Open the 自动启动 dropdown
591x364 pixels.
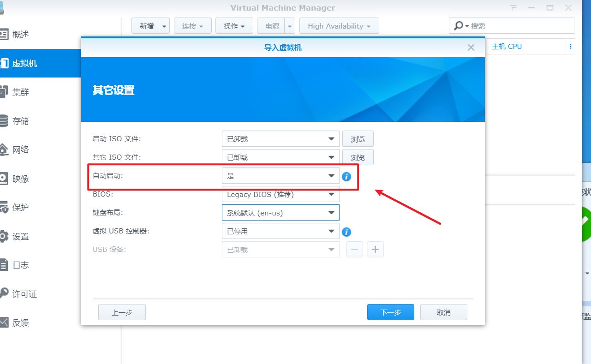281,176
